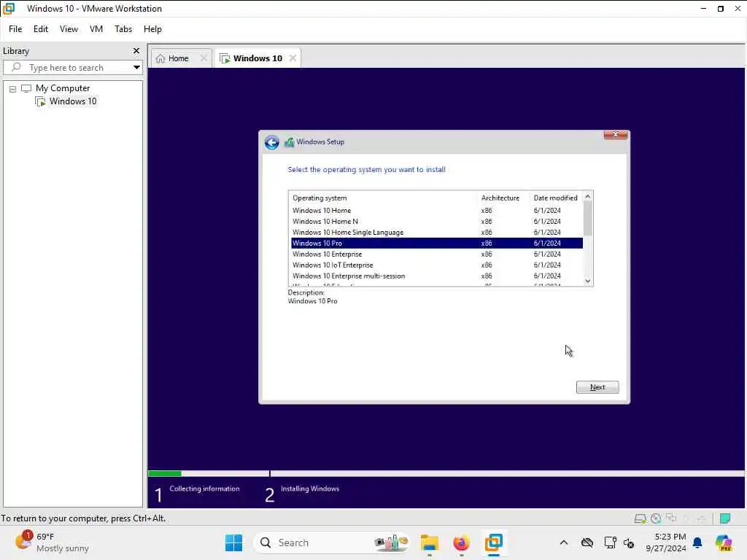Click the VMware network adapter status icon

click(671, 518)
